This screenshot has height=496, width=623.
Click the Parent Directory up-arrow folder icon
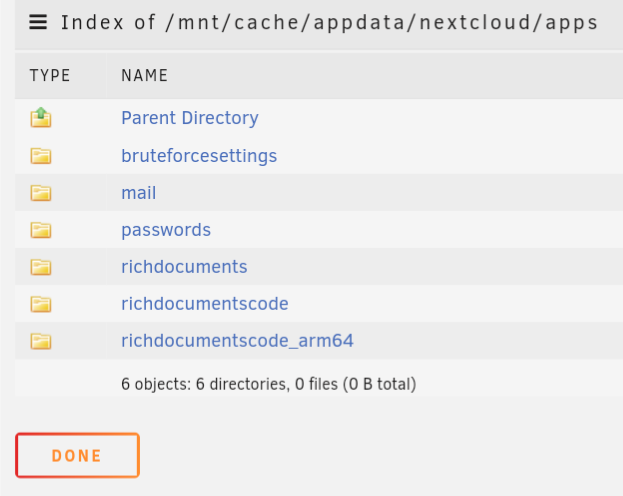tap(41, 117)
